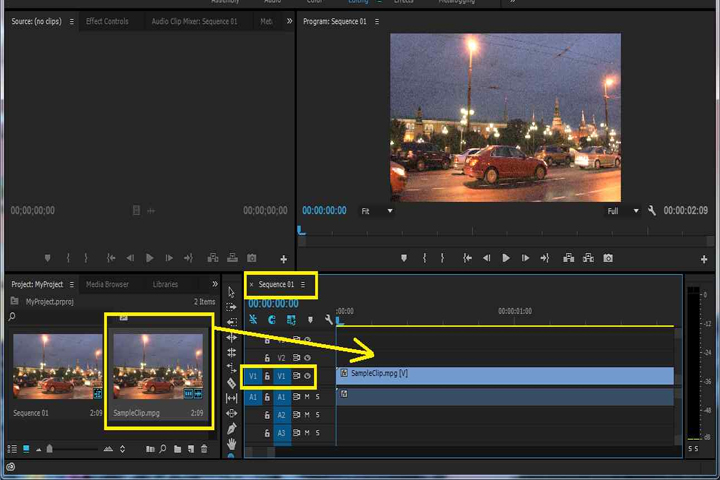This screenshot has height=480, width=720.
Task: Toggle sync lock on track A3
Action: click(297, 433)
